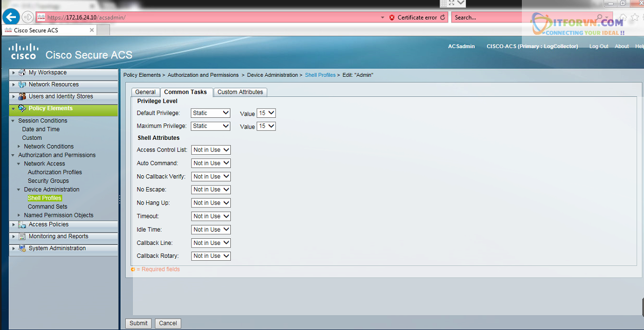Collapse the Session Conditions tree node
644x330 pixels.
point(13,121)
